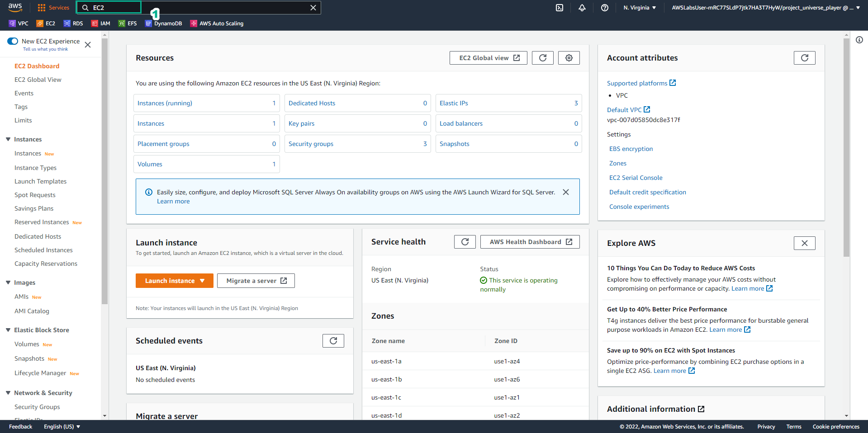Refresh the Service health panel
The image size is (868, 433).
(x=465, y=242)
